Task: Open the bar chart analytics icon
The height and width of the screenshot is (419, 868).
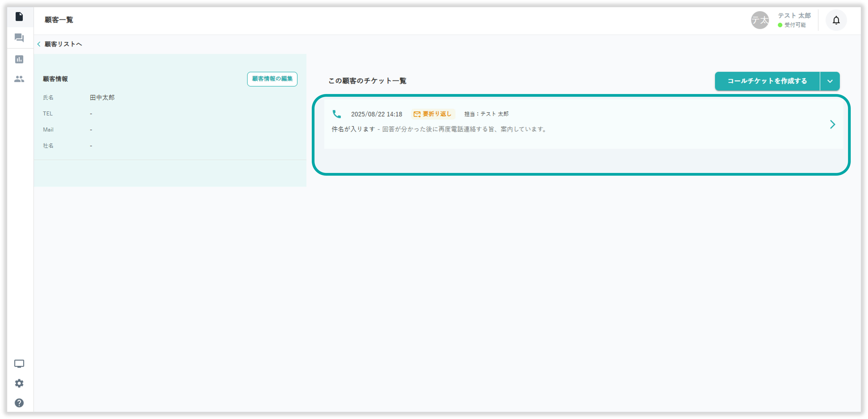Action: (19, 59)
